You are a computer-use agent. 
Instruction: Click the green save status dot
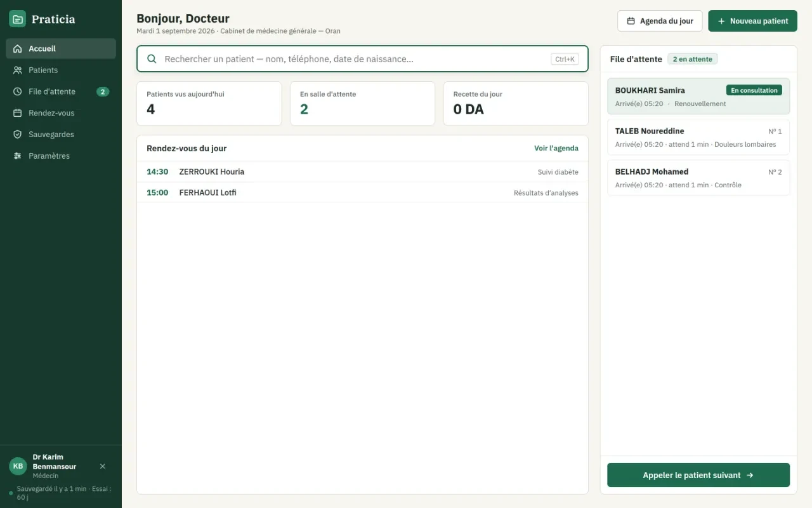coord(11,493)
